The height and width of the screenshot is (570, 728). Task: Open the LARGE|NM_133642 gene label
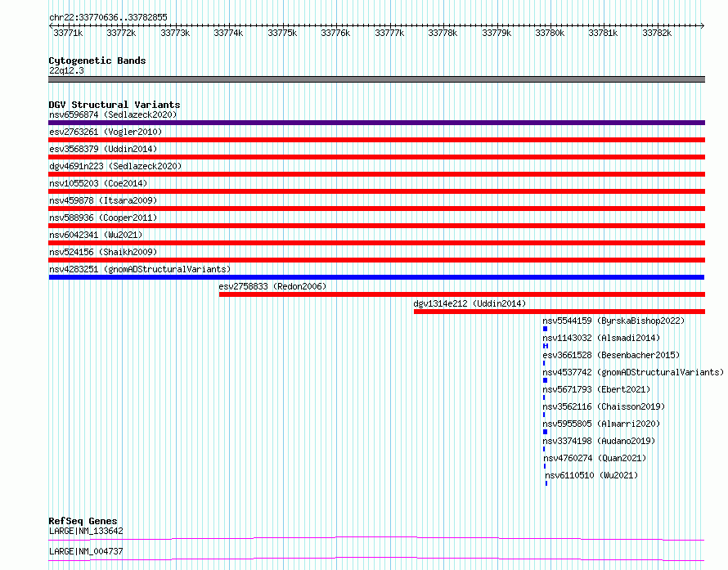86,531
